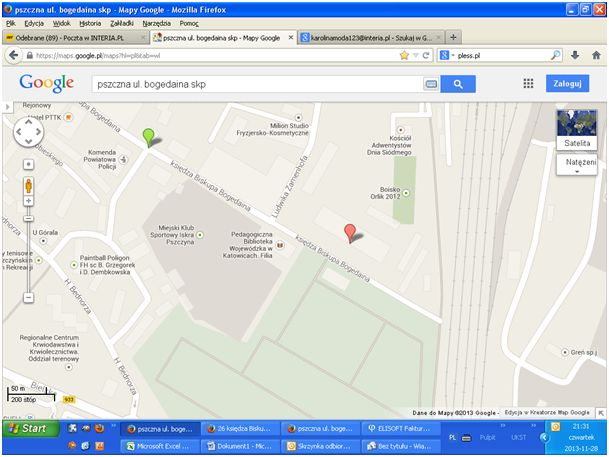Screen dimensions: 609x457
Task: Open the Pomoc menu
Action: point(189,23)
